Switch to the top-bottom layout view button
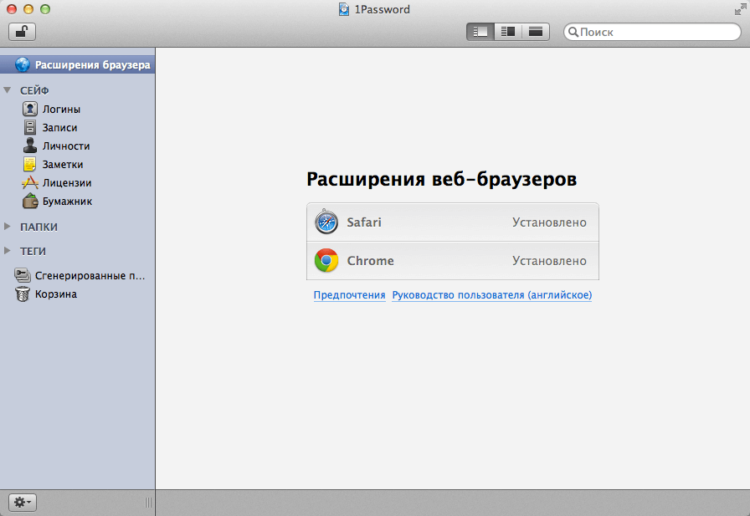This screenshot has height=516, width=750. tap(535, 32)
